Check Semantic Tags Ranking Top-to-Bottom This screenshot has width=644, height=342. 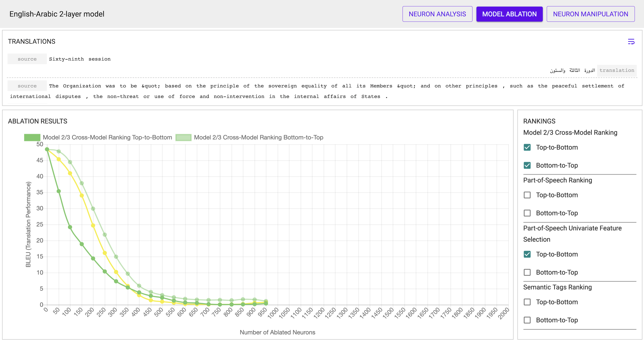pos(527,302)
